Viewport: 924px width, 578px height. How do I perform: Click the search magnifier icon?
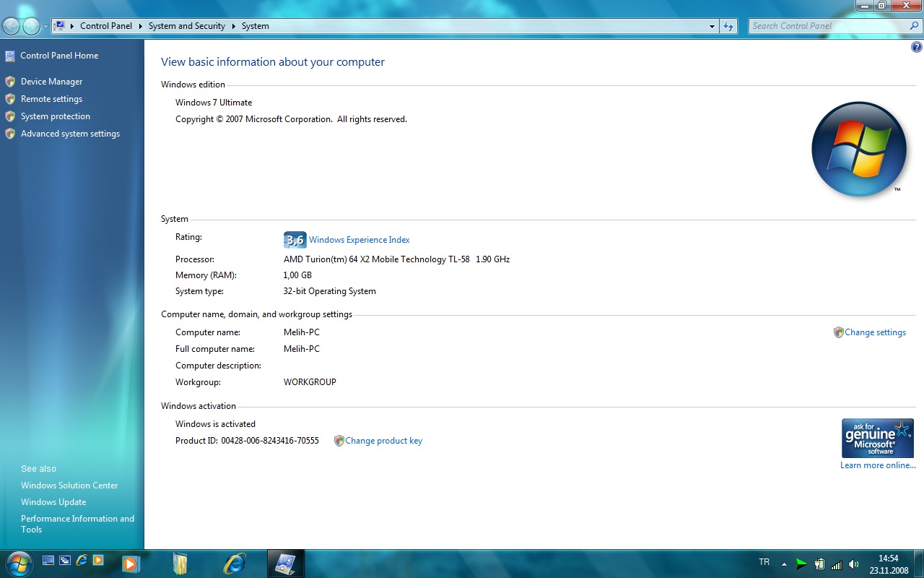(x=915, y=26)
